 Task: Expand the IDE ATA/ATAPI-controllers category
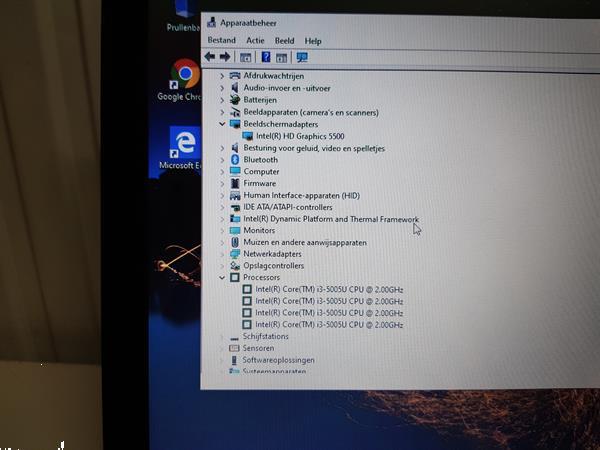tap(222, 207)
